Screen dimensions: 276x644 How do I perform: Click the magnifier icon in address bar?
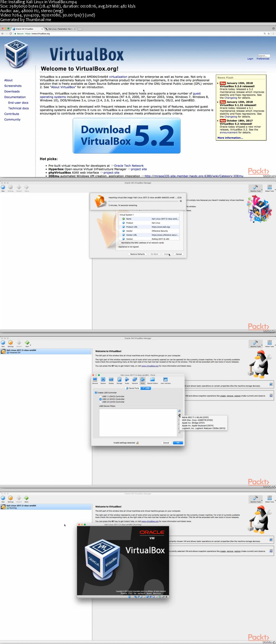click(265, 34)
